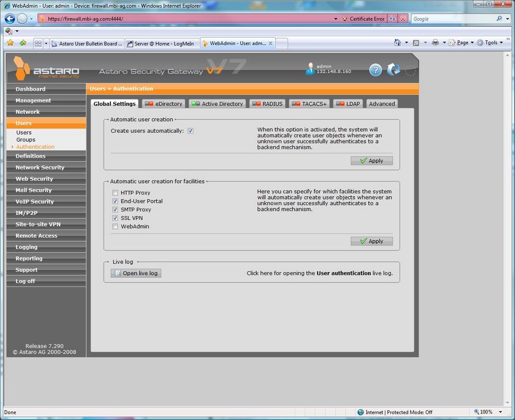
Task: Click the Add to Favorites icon
Action: click(x=22, y=43)
